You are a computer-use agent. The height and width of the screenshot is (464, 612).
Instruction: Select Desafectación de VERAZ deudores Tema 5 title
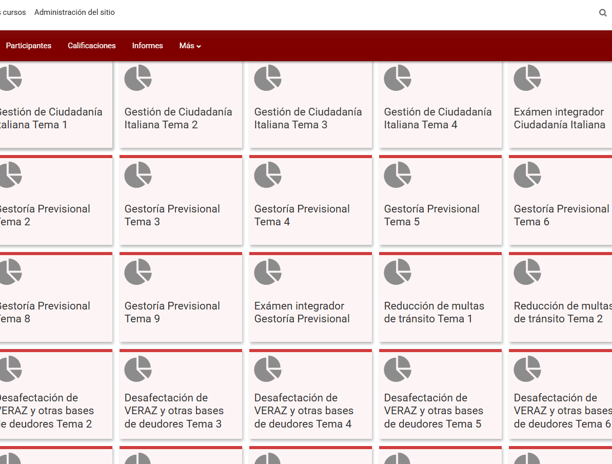(434, 411)
